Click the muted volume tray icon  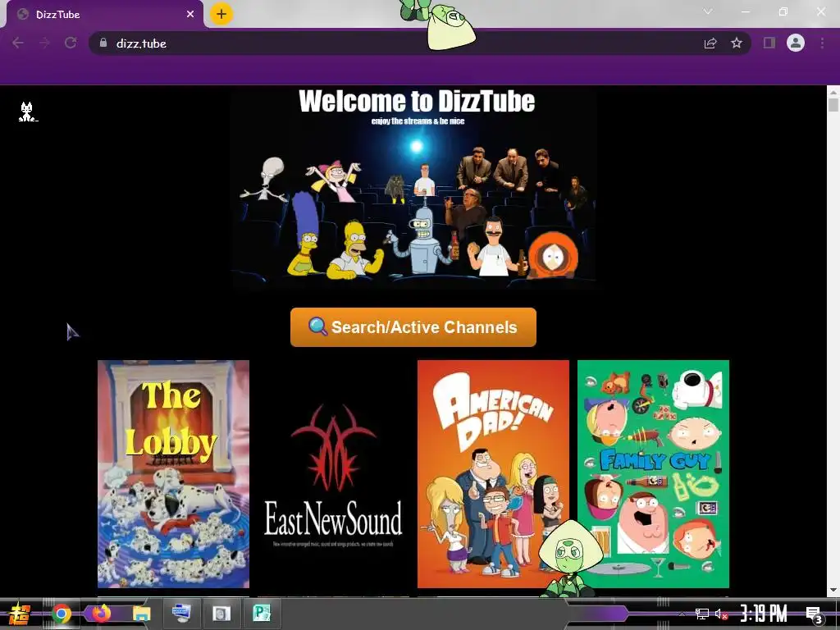coord(721,614)
